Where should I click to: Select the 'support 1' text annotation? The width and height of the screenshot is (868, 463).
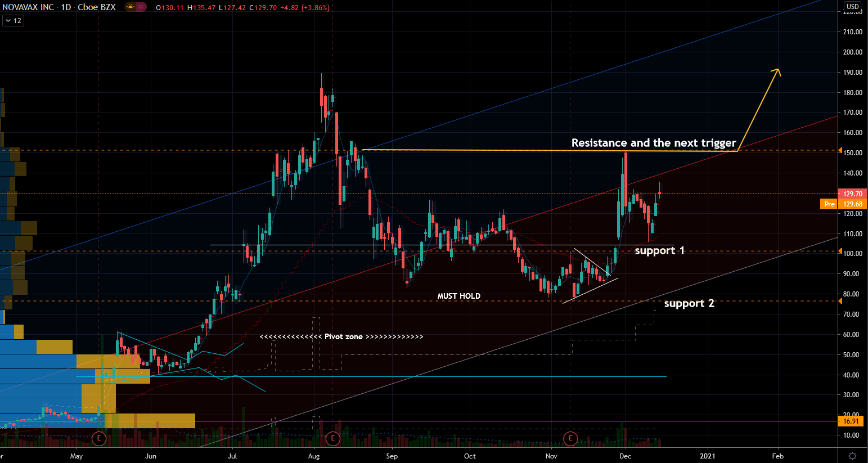tap(660, 250)
